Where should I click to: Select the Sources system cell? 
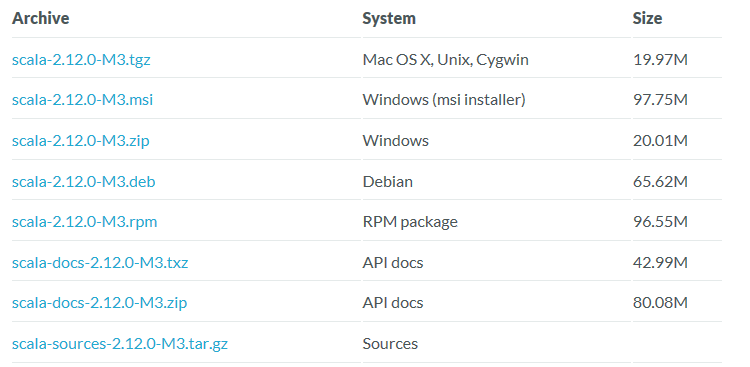coord(390,344)
